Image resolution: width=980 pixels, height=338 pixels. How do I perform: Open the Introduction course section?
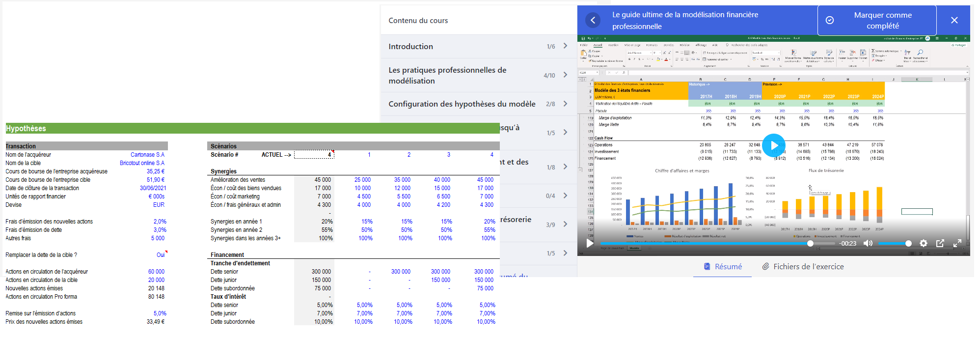479,46
